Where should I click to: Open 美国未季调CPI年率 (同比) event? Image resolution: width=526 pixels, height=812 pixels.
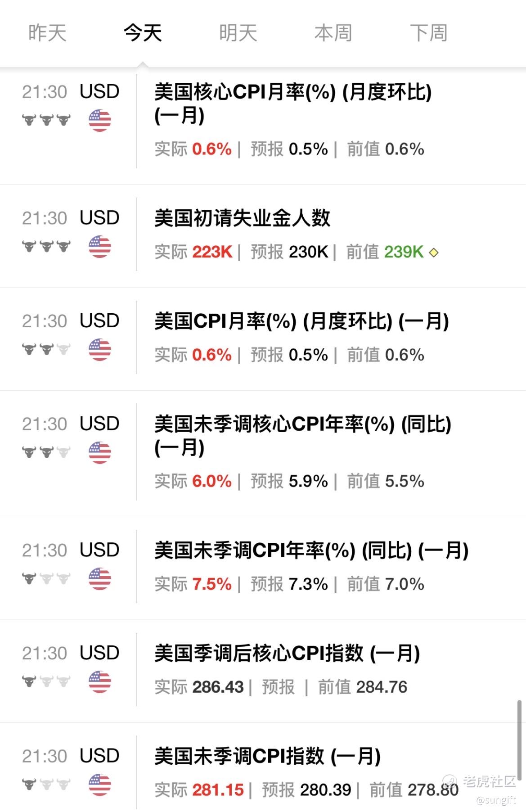click(311, 550)
